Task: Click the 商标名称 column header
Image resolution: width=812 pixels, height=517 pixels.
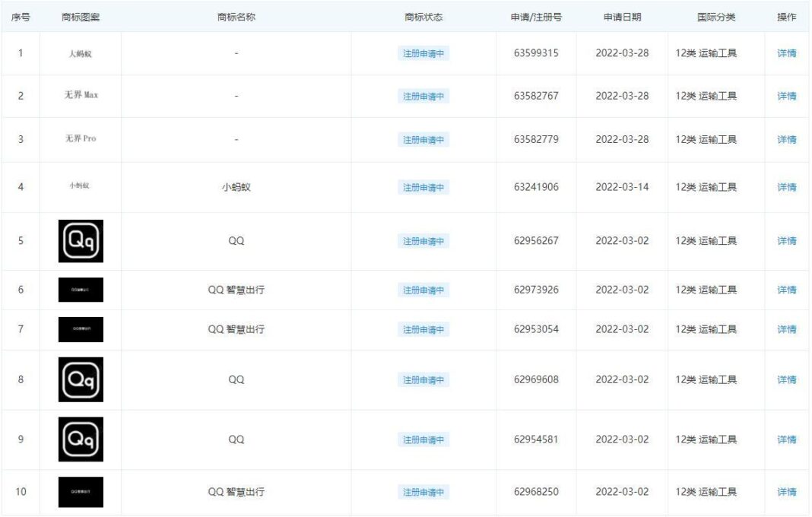Action: click(x=236, y=17)
